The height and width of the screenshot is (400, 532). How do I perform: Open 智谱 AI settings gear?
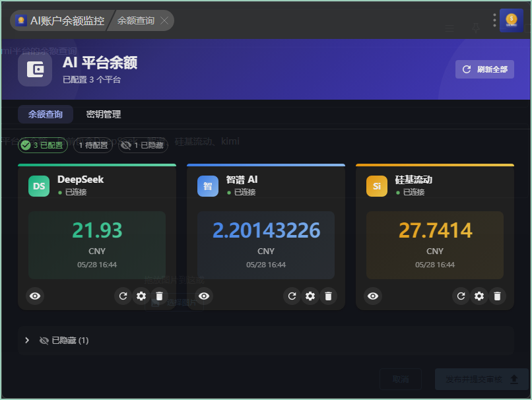point(310,296)
